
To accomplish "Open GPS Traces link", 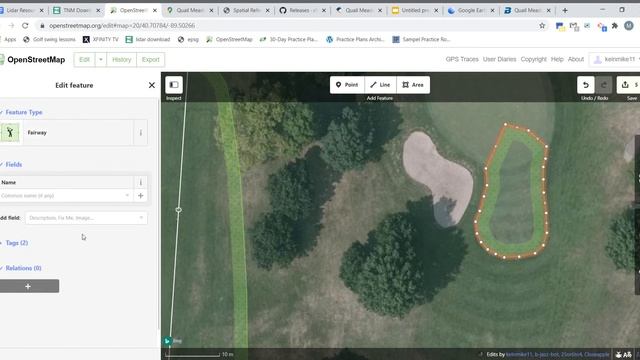I will coord(462,59).
